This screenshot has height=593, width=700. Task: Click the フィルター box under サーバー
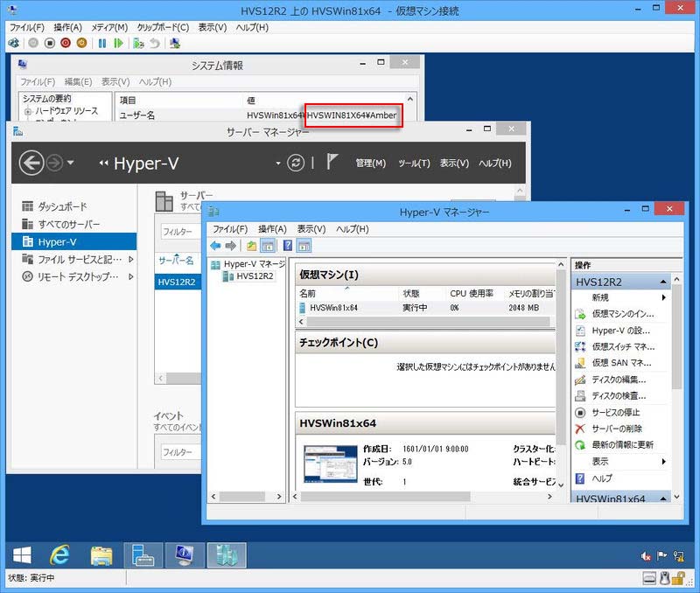180,232
